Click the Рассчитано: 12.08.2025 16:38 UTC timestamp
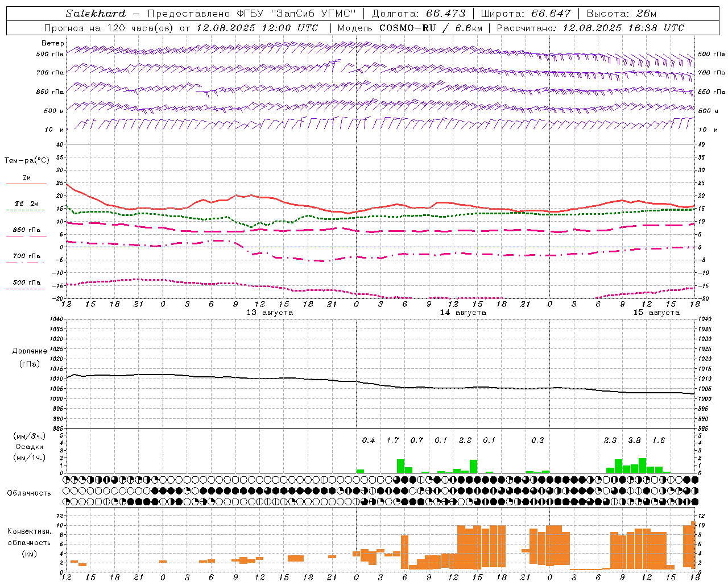 click(590, 28)
